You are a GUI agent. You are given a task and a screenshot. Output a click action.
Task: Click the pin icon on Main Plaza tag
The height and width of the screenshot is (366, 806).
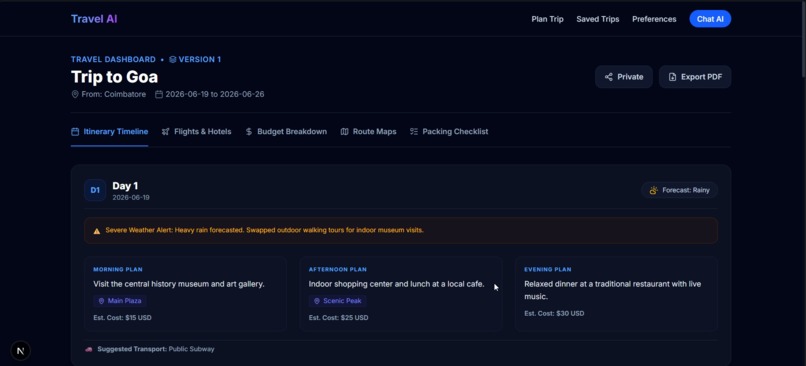[x=101, y=301]
